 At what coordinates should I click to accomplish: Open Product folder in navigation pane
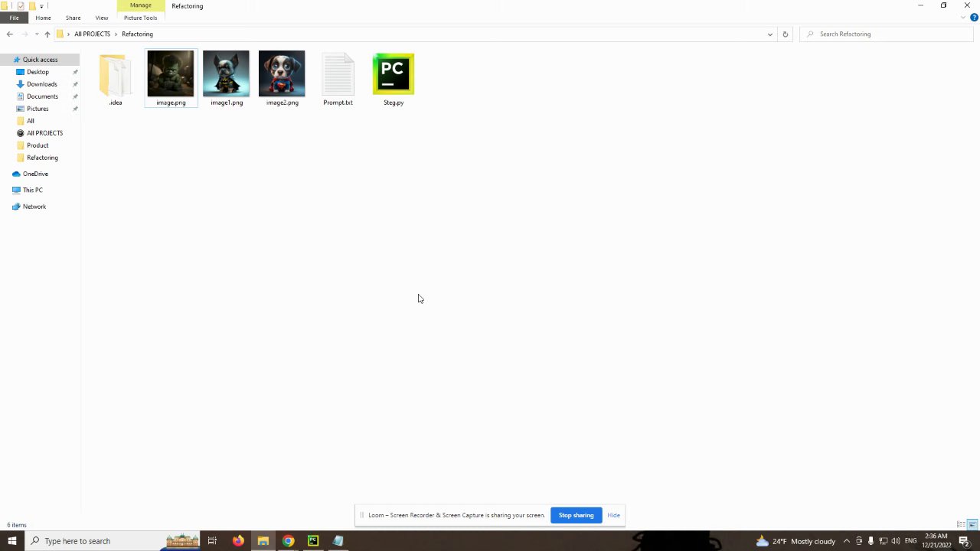(x=38, y=145)
